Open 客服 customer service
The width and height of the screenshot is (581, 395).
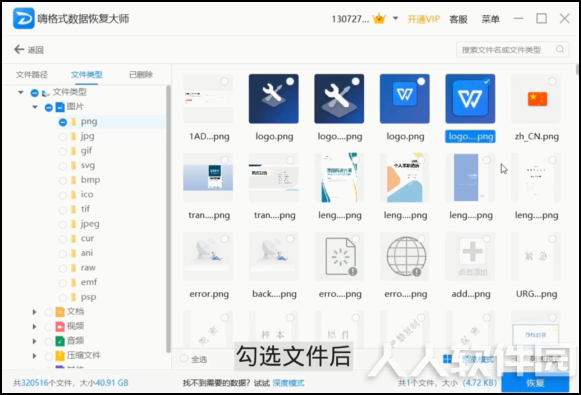point(458,19)
